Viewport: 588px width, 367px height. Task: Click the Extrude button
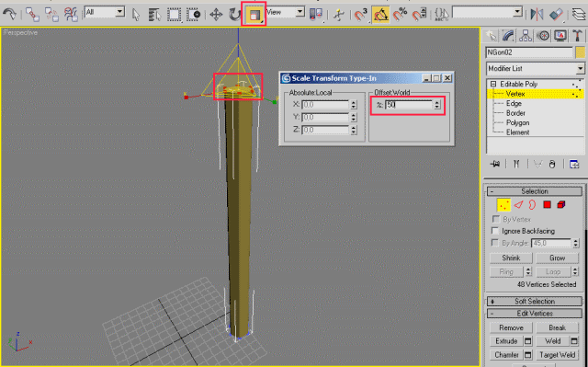[x=506, y=341]
